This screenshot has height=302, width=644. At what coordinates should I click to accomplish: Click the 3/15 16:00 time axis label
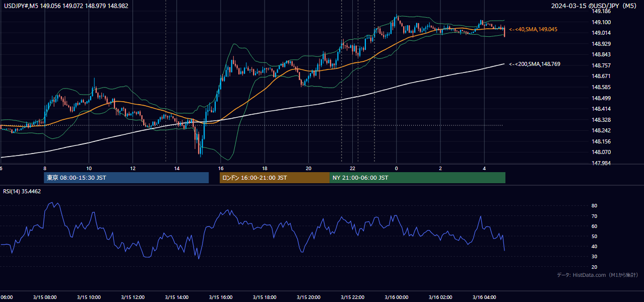point(221,297)
